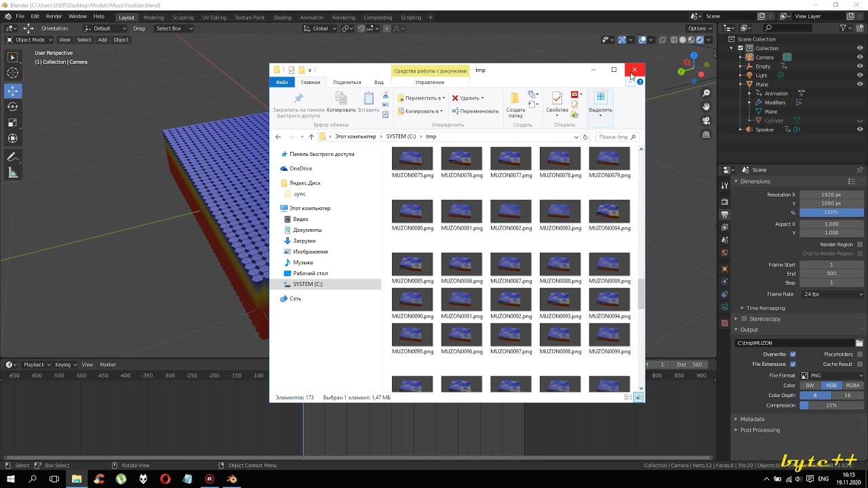Click the zoom magnifier in Blender viewport
This screenshot has height=488, width=868.
pyautogui.click(x=706, y=93)
